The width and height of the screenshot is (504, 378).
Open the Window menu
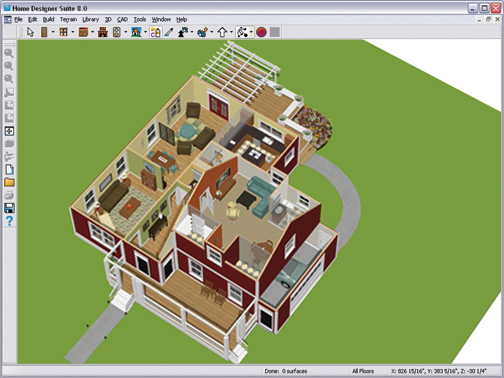click(161, 20)
